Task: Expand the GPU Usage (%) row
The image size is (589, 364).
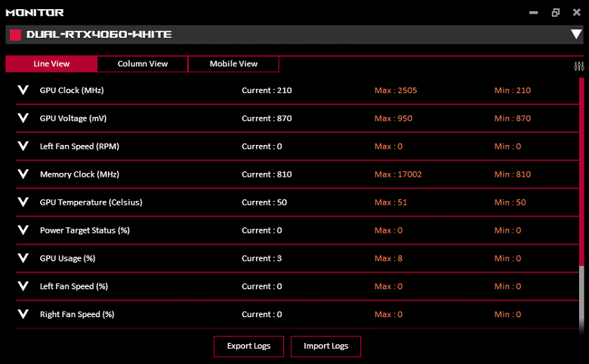Action: point(23,258)
